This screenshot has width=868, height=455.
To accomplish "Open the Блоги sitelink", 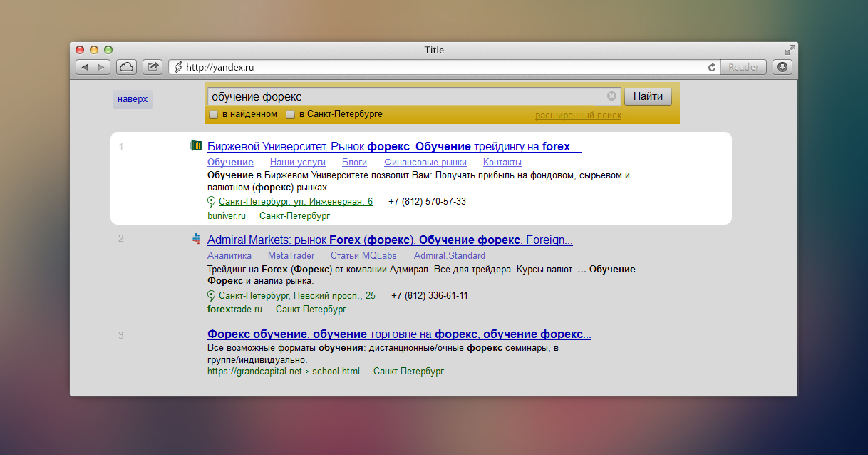I will pyautogui.click(x=354, y=163).
